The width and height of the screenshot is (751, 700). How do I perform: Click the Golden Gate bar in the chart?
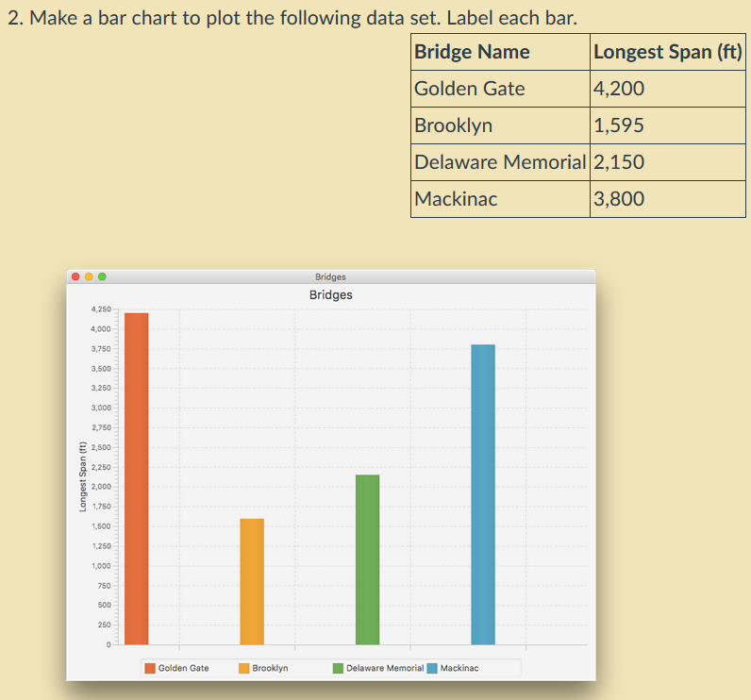(x=137, y=479)
